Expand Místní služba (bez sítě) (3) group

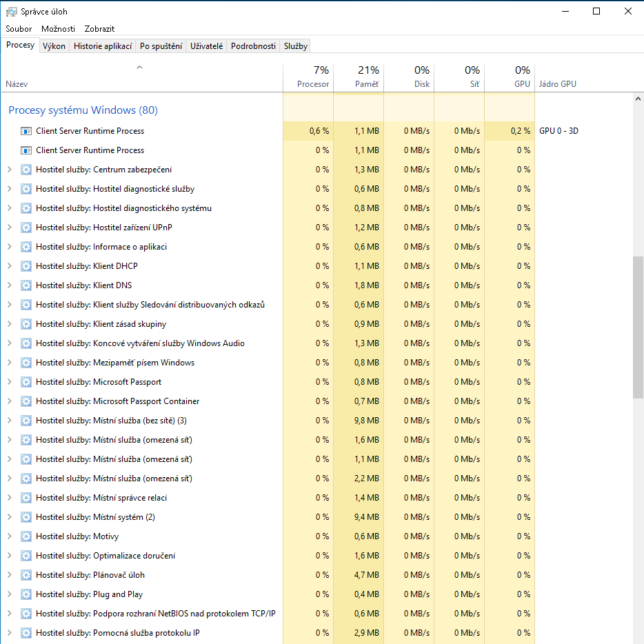tap(10, 421)
